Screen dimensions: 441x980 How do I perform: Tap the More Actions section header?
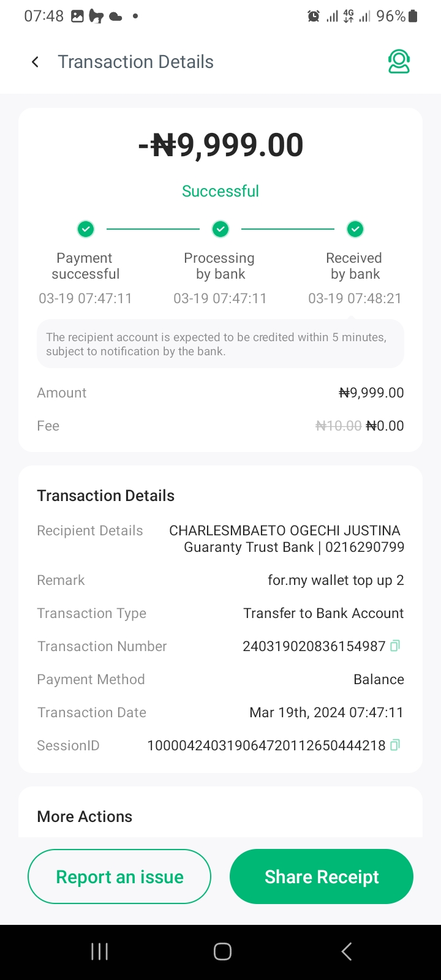click(85, 816)
